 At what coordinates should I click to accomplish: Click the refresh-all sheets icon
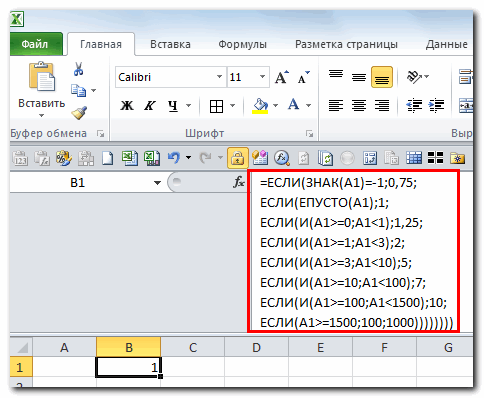[x=325, y=158]
